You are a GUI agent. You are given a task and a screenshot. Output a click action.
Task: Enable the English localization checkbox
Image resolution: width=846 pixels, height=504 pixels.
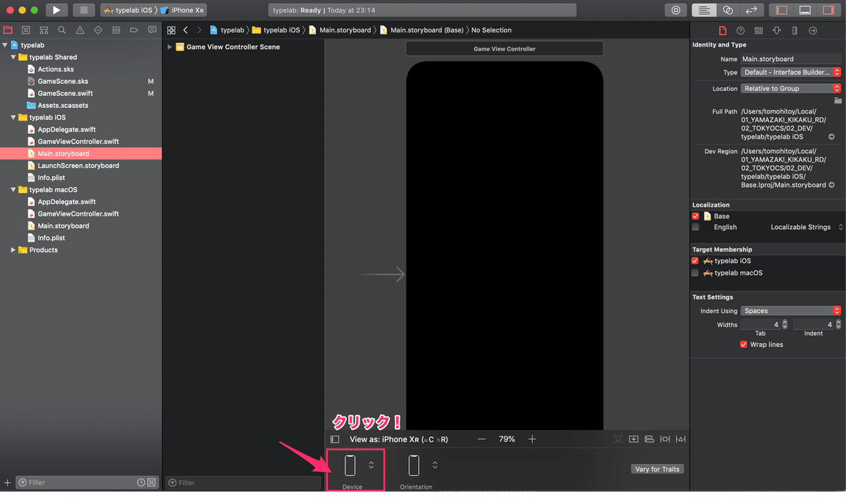click(x=695, y=227)
